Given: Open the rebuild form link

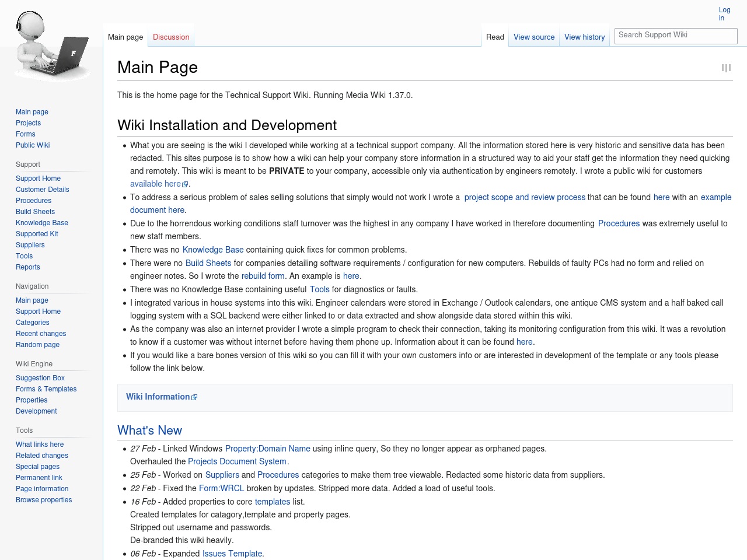Looking at the screenshot, I should (263, 276).
